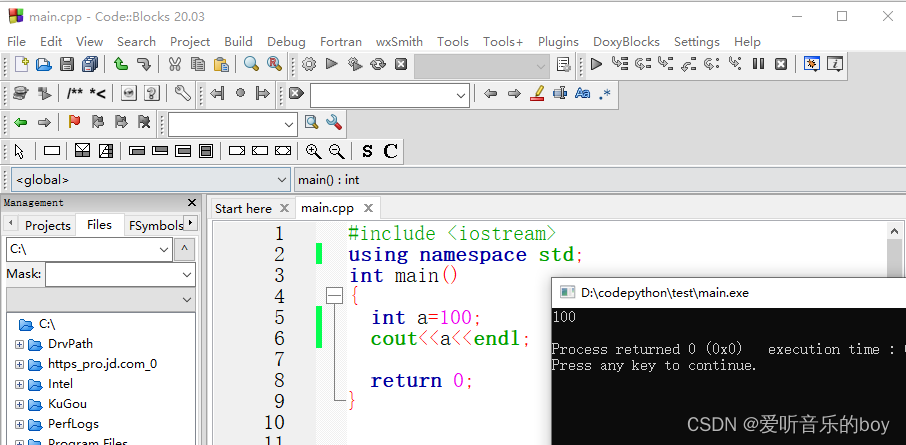The height and width of the screenshot is (445, 906).
Task: Pause the debugger with break icon
Action: (759, 64)
